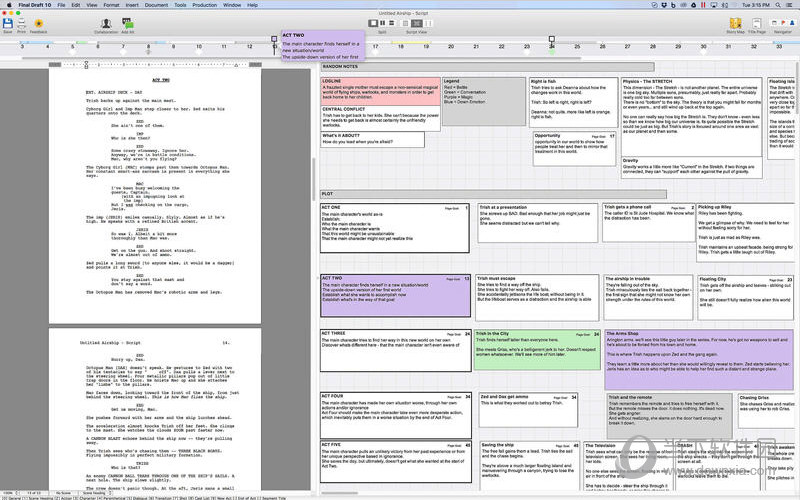Open the zoom percentage dropdown in status bar
Viewport: 800px width, 500px height.
pos(10,493)
